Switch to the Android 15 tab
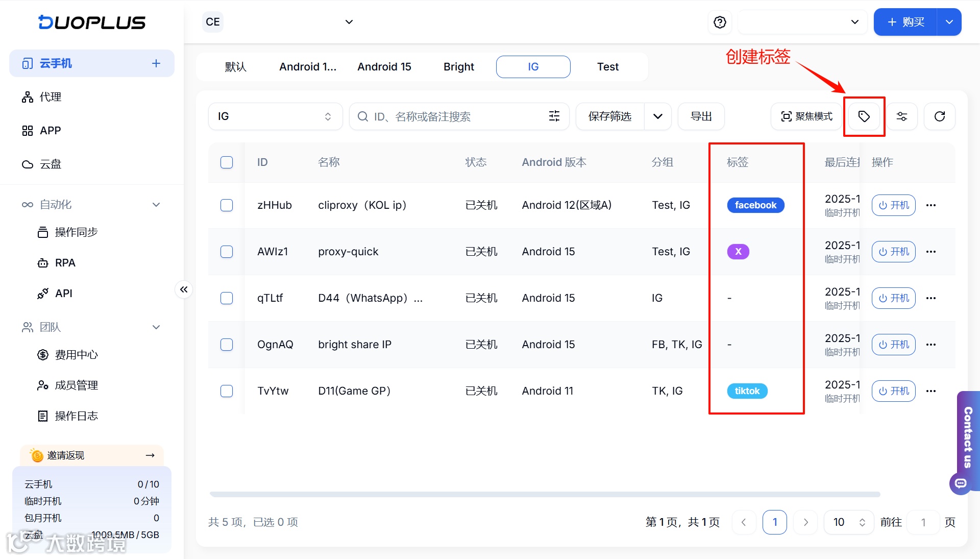Screen dimensions: 980x559 pyautogui.click(x=384, y=67)
